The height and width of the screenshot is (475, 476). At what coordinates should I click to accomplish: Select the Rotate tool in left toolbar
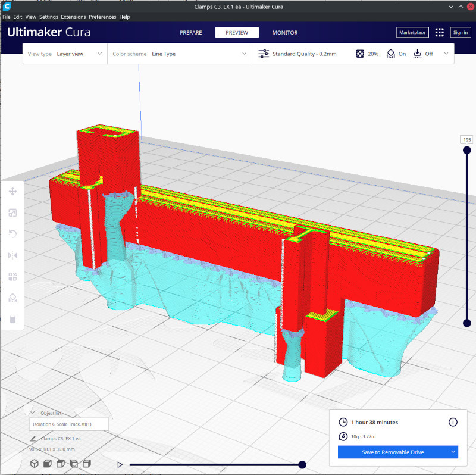click(12, 234)
